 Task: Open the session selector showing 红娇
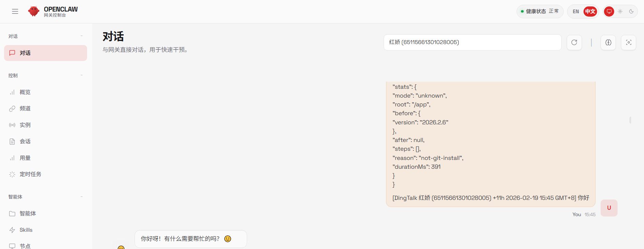click(472, 42)
